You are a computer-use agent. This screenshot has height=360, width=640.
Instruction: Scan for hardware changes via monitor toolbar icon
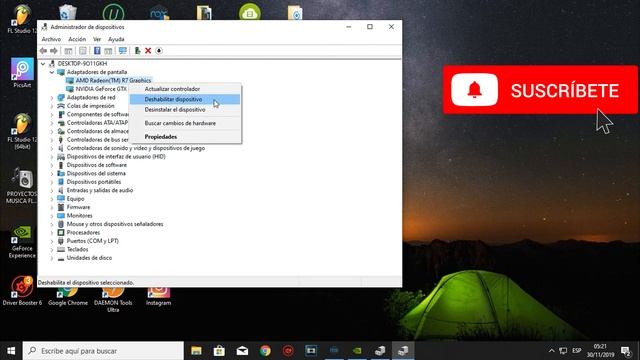(122, 51)
